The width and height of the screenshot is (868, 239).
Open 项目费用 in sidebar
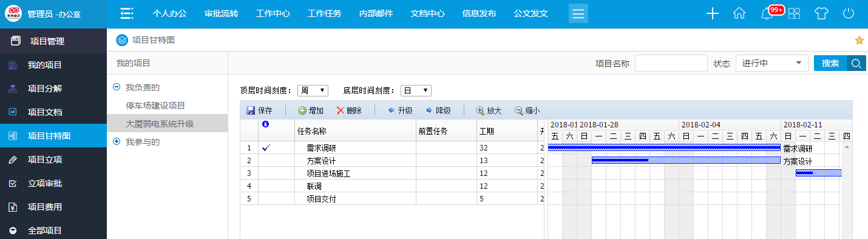click(x=53, y=207)
